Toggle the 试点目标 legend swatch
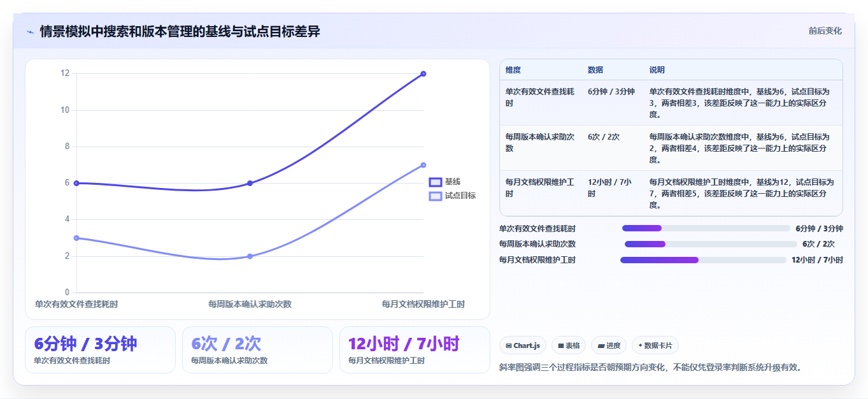The width and height of the screenshot is (868, 399). [x=436, y=196]
